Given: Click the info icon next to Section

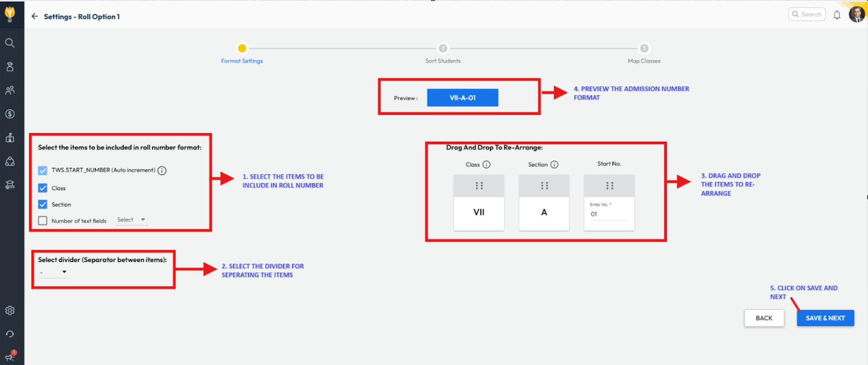Looking at the screenshot, I should point(554,165).
